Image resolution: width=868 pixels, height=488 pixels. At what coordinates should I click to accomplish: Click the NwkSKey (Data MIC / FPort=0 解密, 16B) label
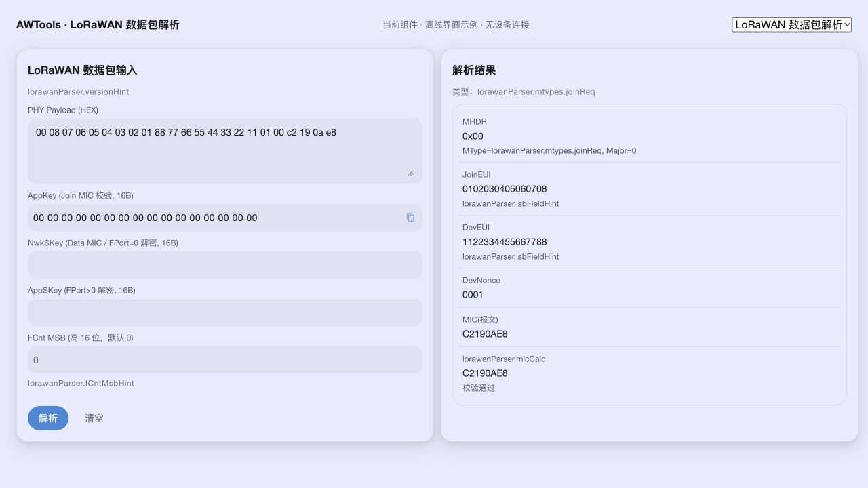103,243
